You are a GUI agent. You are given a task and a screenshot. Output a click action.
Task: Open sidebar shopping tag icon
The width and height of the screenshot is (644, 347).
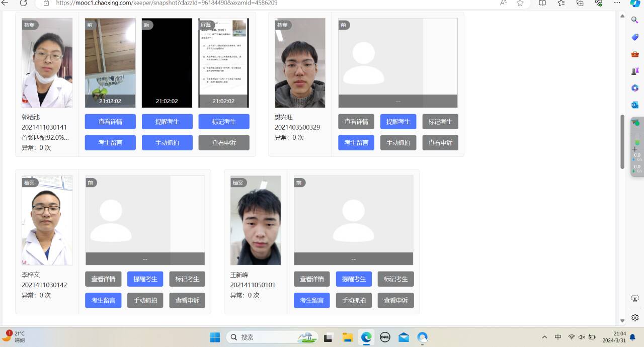coord(635,37)
